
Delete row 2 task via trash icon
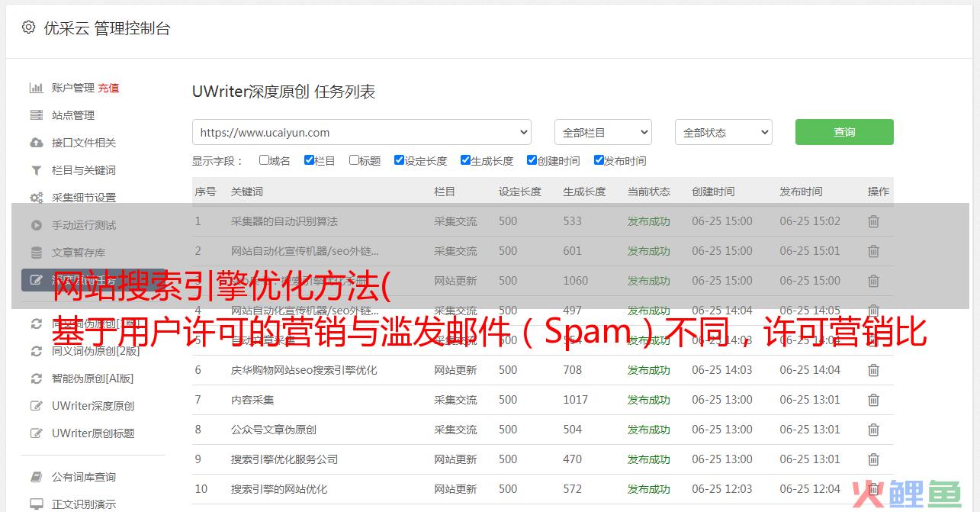pyautogui.click(x=873, y=251)
